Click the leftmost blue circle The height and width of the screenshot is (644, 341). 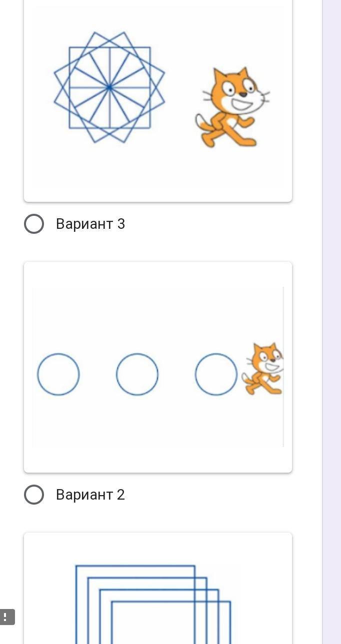click(58, 374)
